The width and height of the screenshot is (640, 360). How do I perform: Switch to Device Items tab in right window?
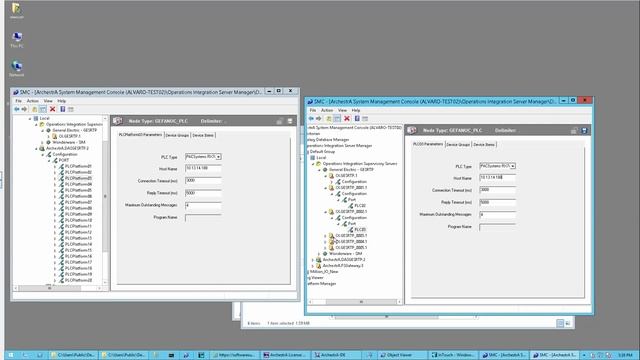point(484,144)
